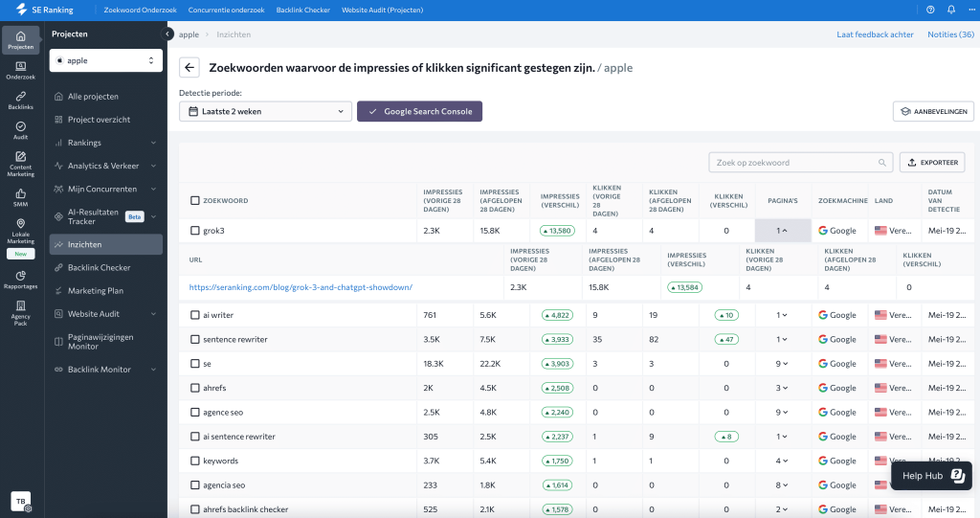980x518 pixels.
Task: Open the Help Hub widget
Action: click(931, 476)
